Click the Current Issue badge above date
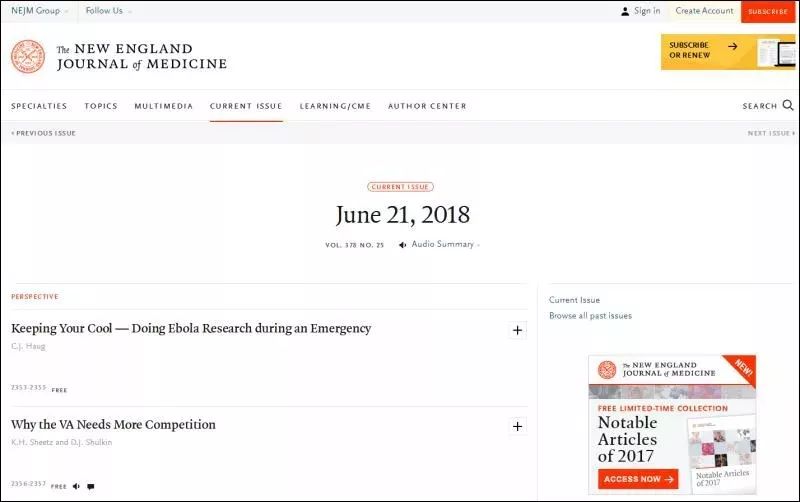 [401, 187]
